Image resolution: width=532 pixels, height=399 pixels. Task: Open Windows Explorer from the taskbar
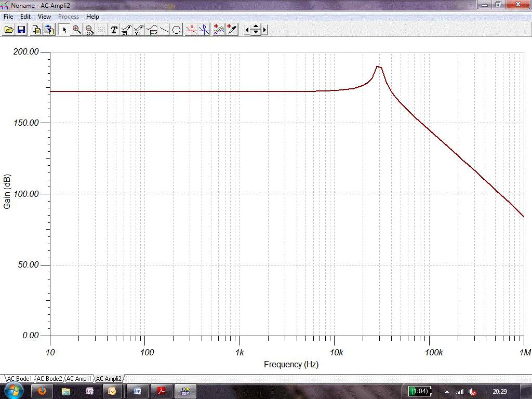66,392
